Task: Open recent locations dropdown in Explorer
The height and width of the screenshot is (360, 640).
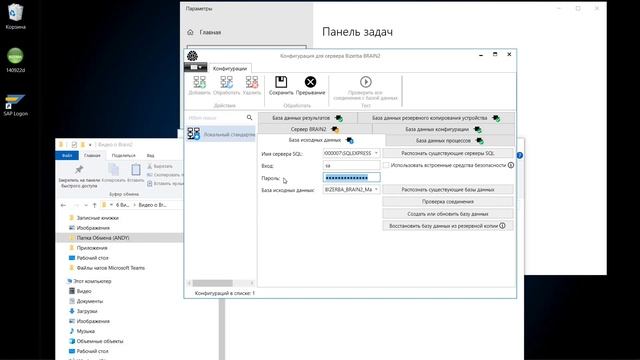Action: (86, 205)
